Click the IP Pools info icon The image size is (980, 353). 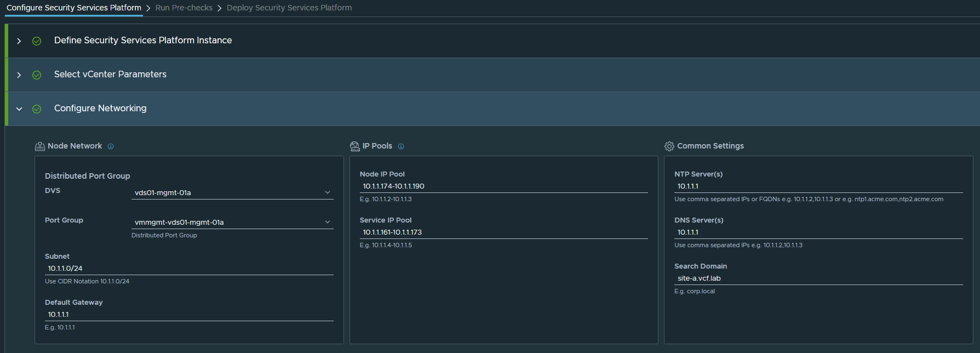tap(401, 146)
